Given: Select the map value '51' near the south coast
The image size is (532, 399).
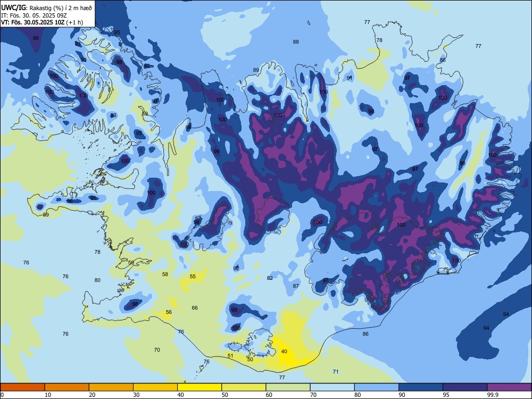Looking at the screenshot, I should pyautogui.click(x=230, y=355).
